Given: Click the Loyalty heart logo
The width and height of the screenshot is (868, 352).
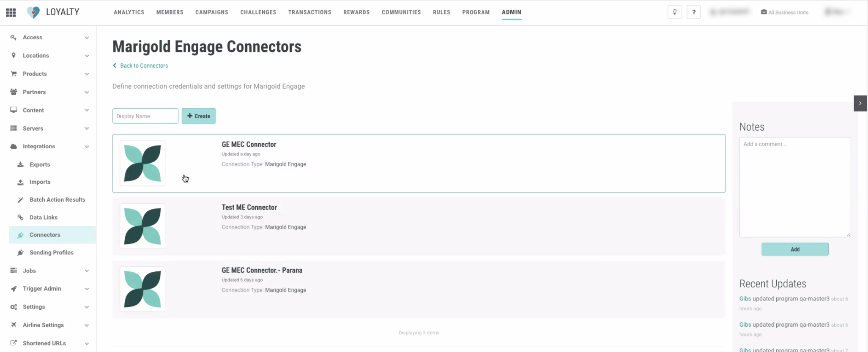Looking at the screenshot, I should 33,12.
